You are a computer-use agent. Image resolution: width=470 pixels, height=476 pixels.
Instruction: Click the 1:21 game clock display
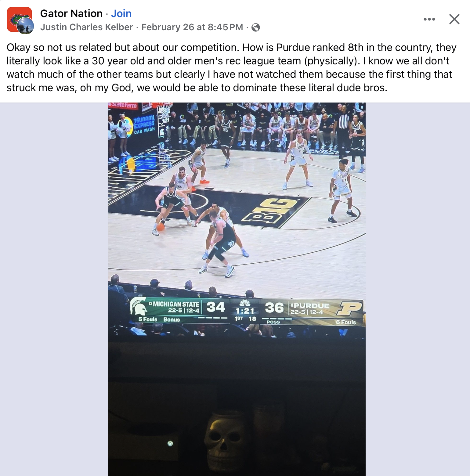point(245,311)
